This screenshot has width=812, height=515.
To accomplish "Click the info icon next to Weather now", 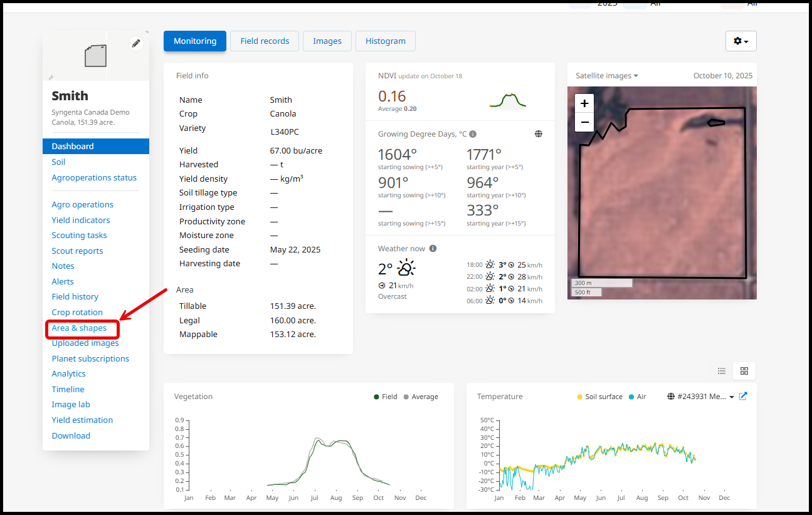I will click(x=433, y=249).
